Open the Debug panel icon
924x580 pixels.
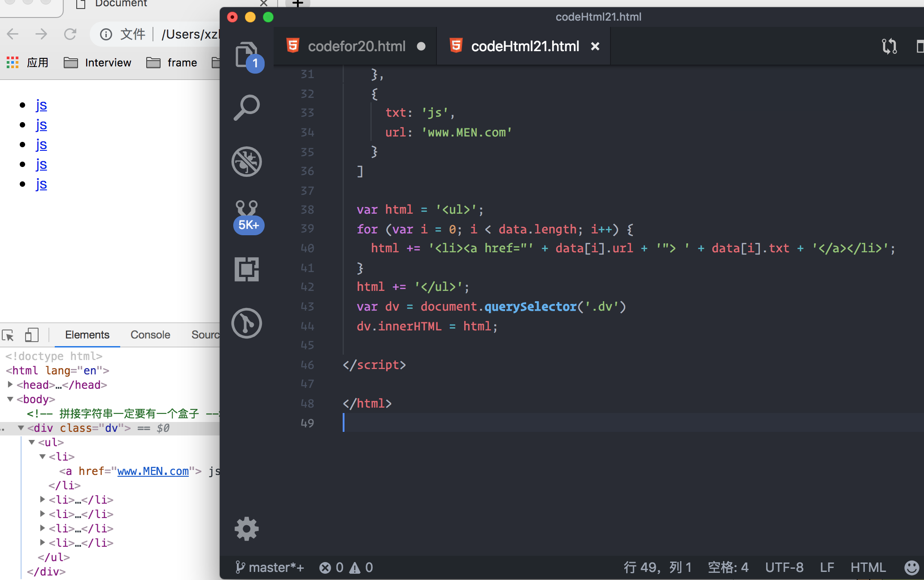tap(247, 162)
